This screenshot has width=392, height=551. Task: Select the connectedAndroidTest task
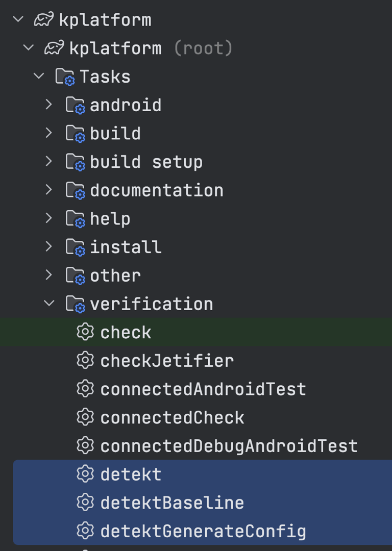pos(203,389)
